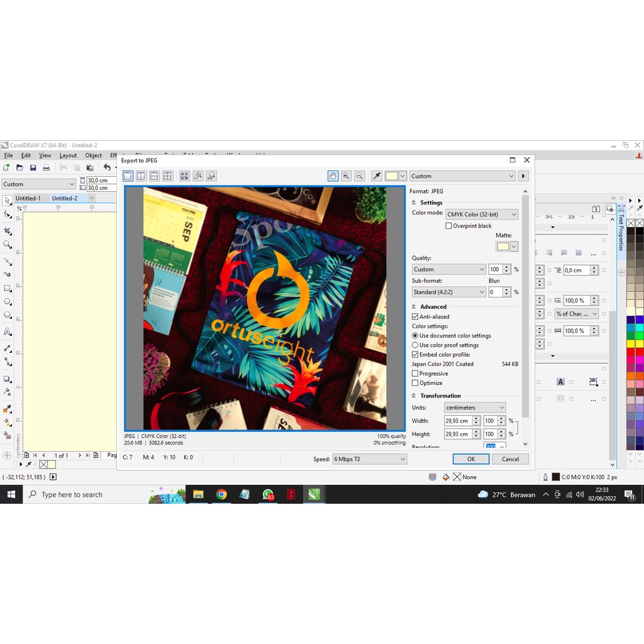644x644 pixels.
Task: Click the Quality percentage field showing 100
Action: point(496,269)
